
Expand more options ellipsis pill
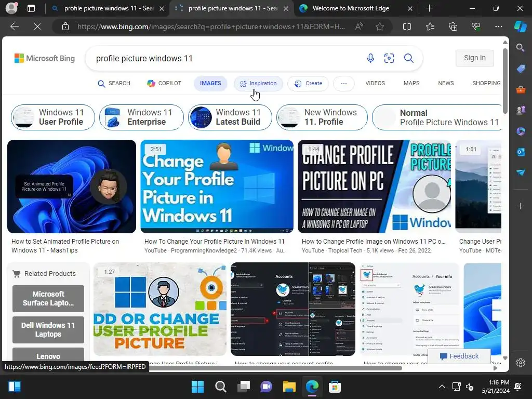[x=344, y=84]
